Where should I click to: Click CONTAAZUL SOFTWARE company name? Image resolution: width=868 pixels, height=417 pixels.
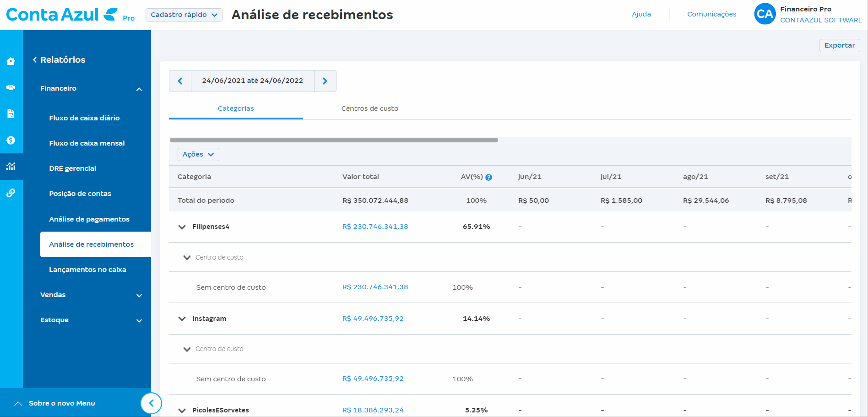[x=821, y=20]
